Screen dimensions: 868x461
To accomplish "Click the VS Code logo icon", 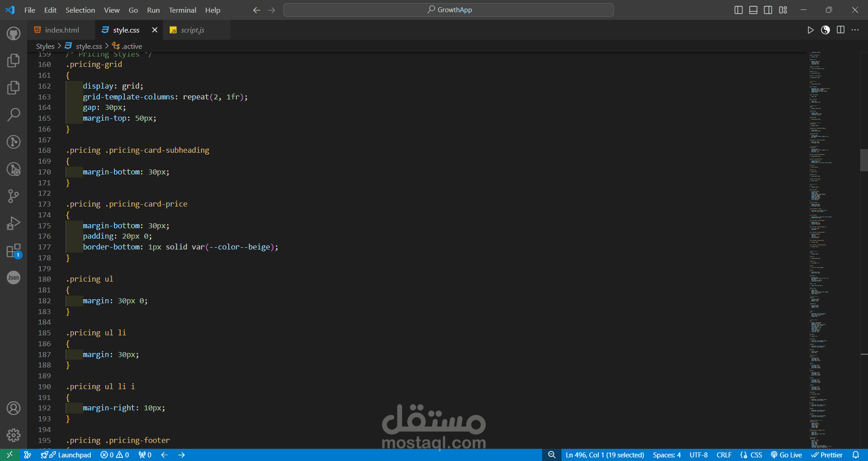I will pos(10,10).
